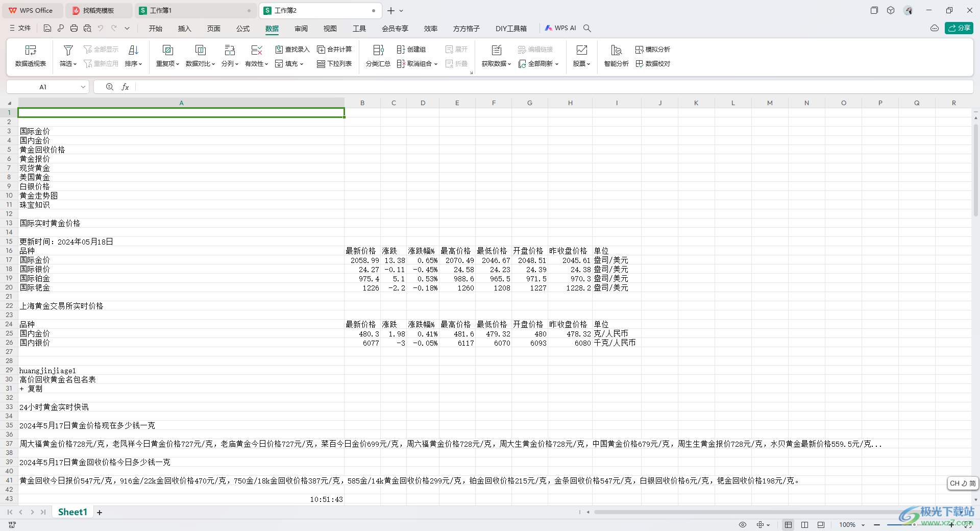
Task: Open Smart Analysis (智能分析)
Action: (616, 56)
